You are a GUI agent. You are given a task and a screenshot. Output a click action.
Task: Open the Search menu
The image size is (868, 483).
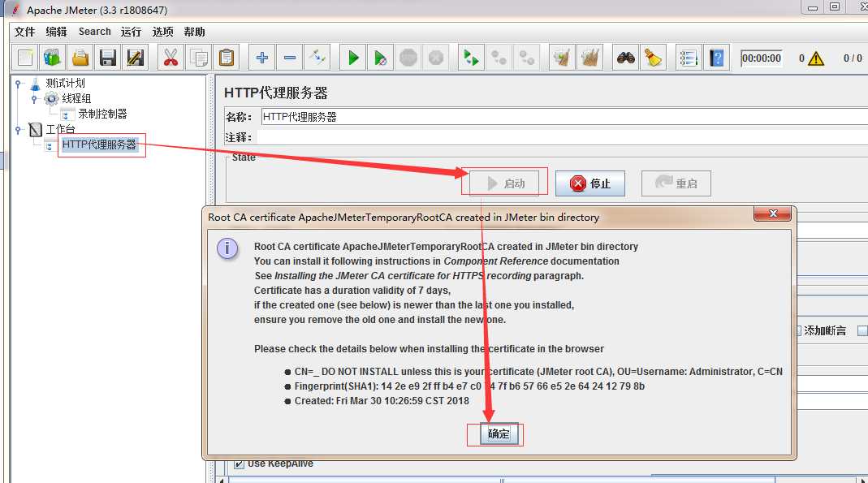pos(95,32)
